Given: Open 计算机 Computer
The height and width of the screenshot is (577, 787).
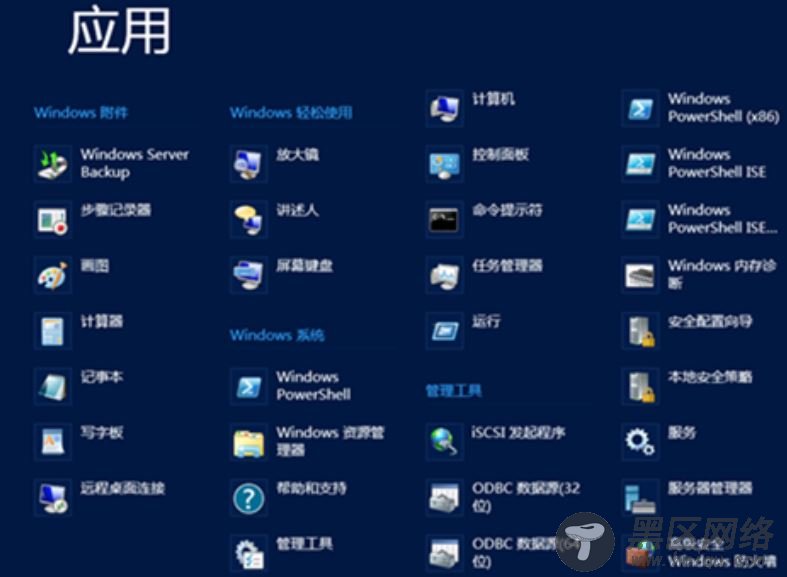Looking at the screenshot, I should coord(471,107).
